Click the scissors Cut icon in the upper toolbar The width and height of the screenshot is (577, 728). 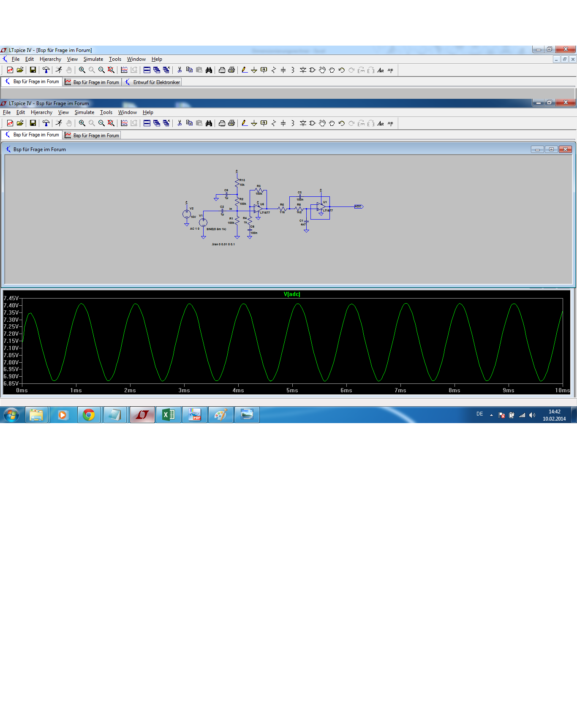pos(180,70)
